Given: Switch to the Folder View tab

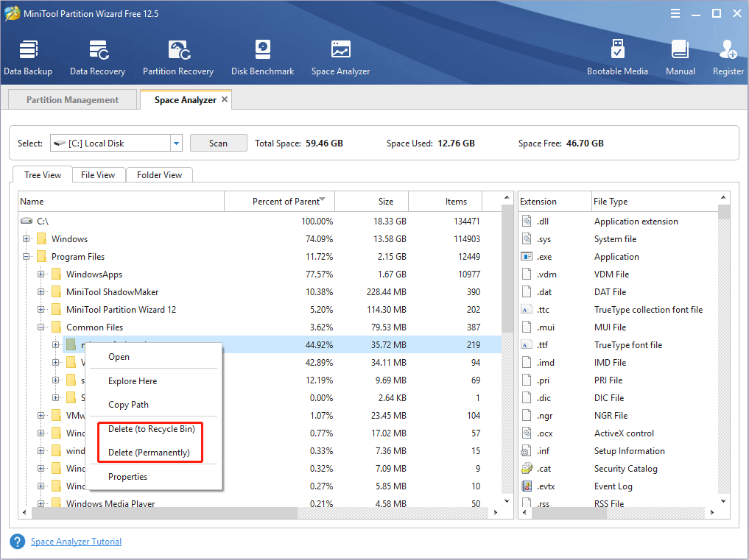Looking at the screenshot, I should click(159, 174).
